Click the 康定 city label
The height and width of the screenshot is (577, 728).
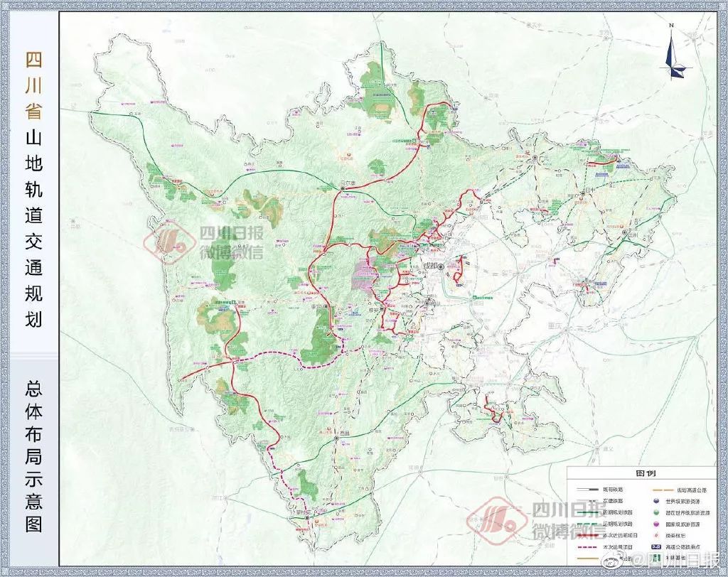[318, 307]
